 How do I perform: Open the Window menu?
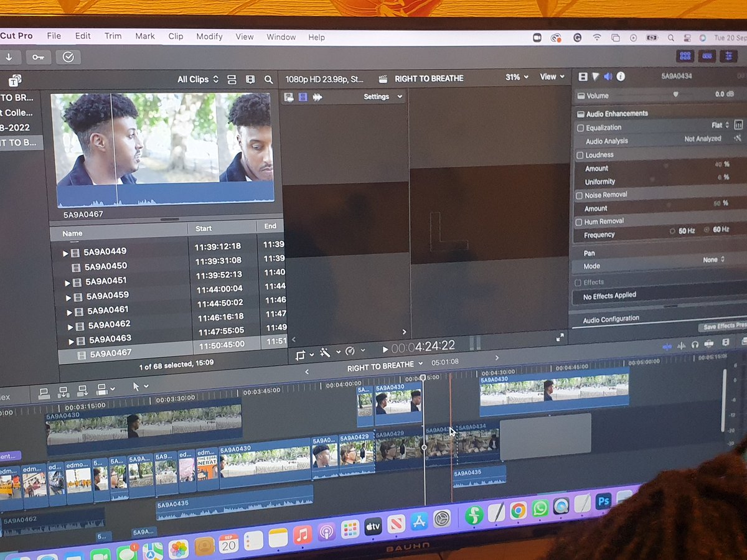(x=281, y=37)
